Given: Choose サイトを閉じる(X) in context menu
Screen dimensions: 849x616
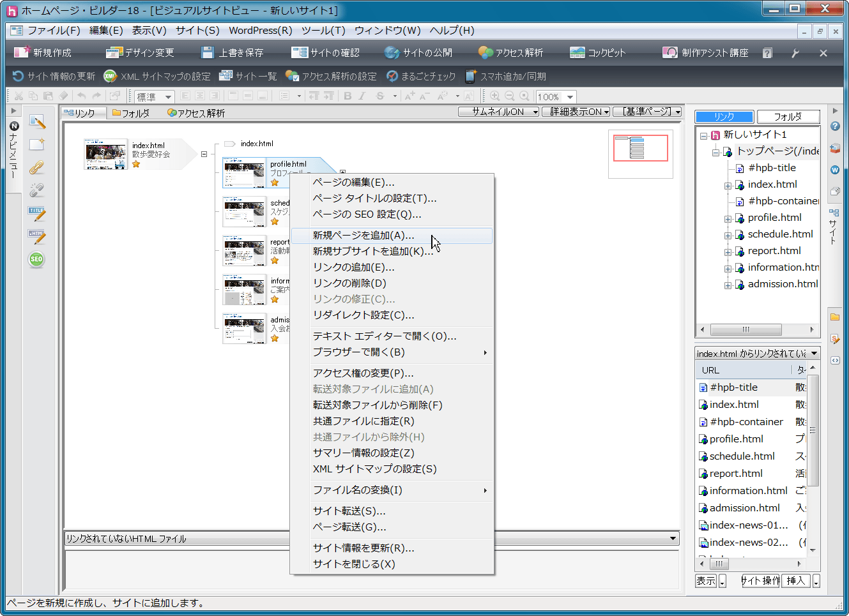Looking at the screenshot, I should [x=392, y=564].
